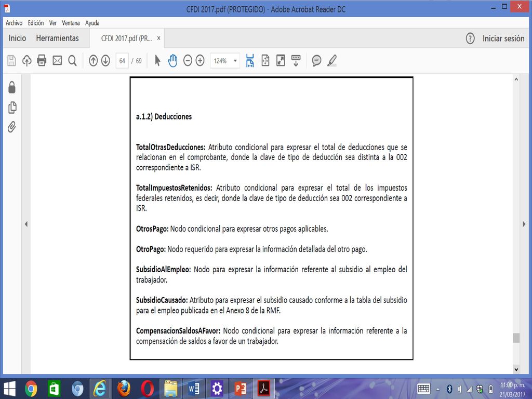
Task: Click the term CompensacionSaldosAFavor:
Action: click(x=178, y=331)
